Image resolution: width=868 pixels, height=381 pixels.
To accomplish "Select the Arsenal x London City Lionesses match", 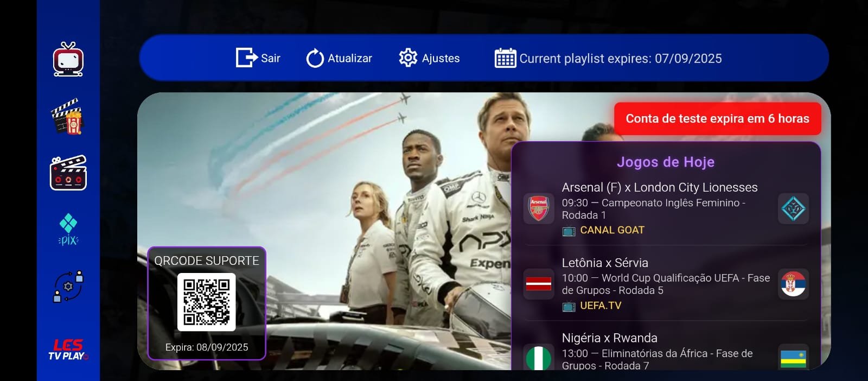I will tap(659, 188).
